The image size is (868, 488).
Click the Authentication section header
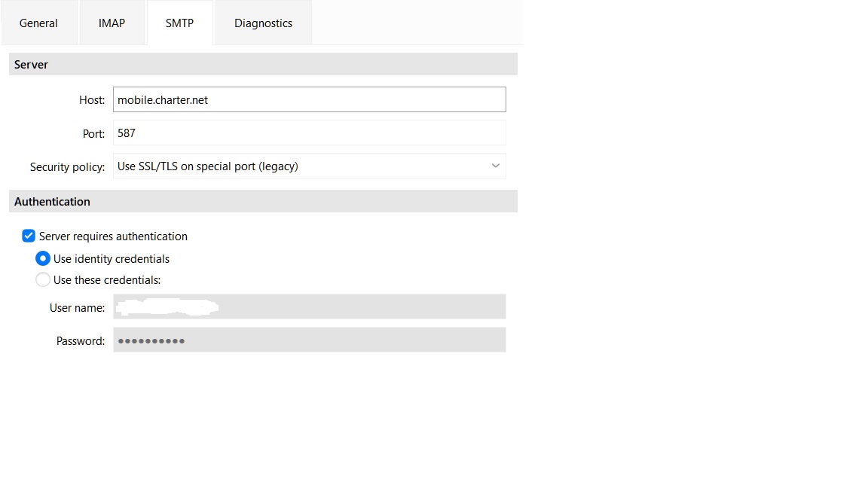pyautogui.click(x=263, y=201)
